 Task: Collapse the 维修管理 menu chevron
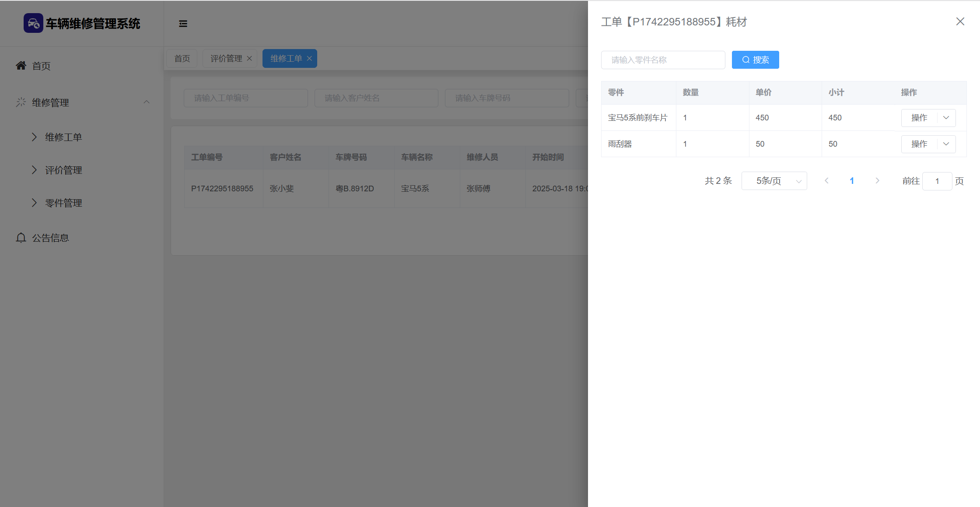[x=147, y=102]
